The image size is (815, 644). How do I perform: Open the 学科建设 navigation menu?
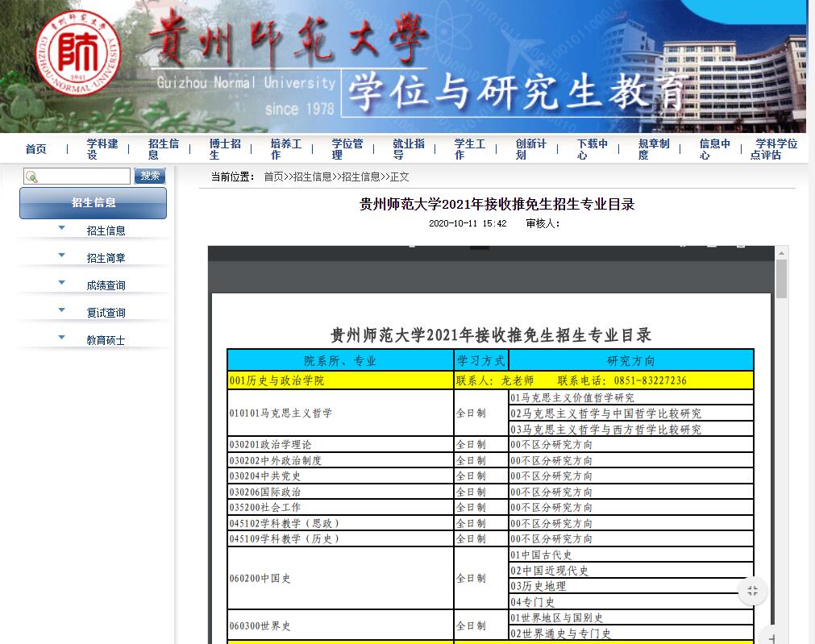click(102, 149)
